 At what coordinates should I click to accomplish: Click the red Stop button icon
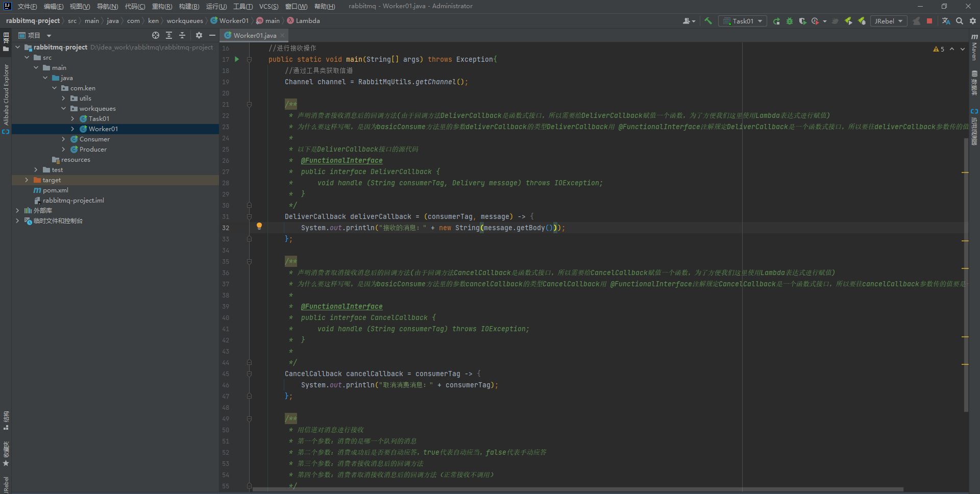(x=929, y=21)
